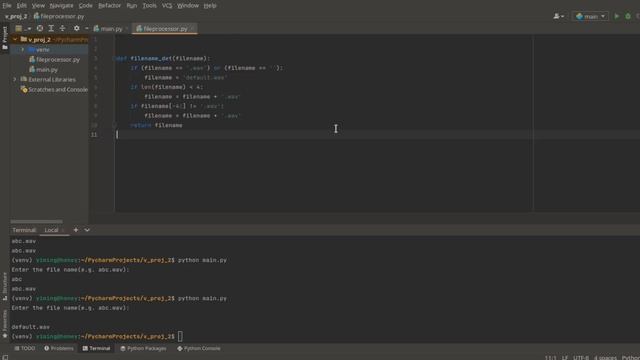Open project view settings gear
This screenshot has height=360, width=640.
76,28
